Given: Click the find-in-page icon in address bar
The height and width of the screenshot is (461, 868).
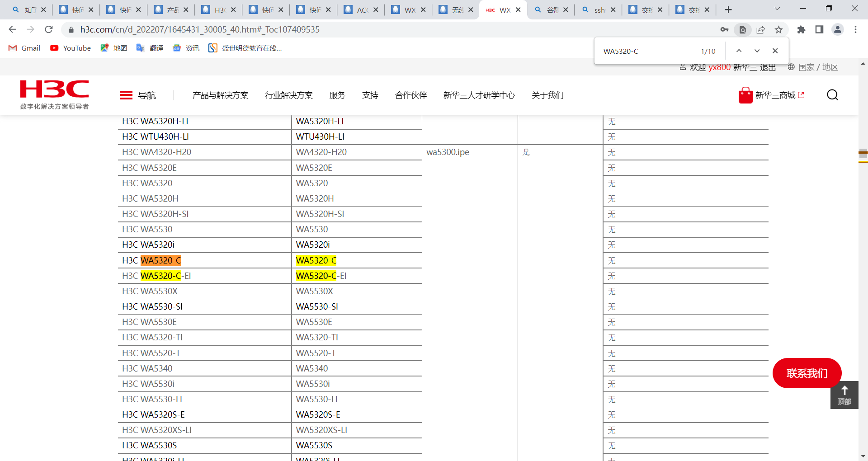Looking at the screenshot, I should point(742,29).
